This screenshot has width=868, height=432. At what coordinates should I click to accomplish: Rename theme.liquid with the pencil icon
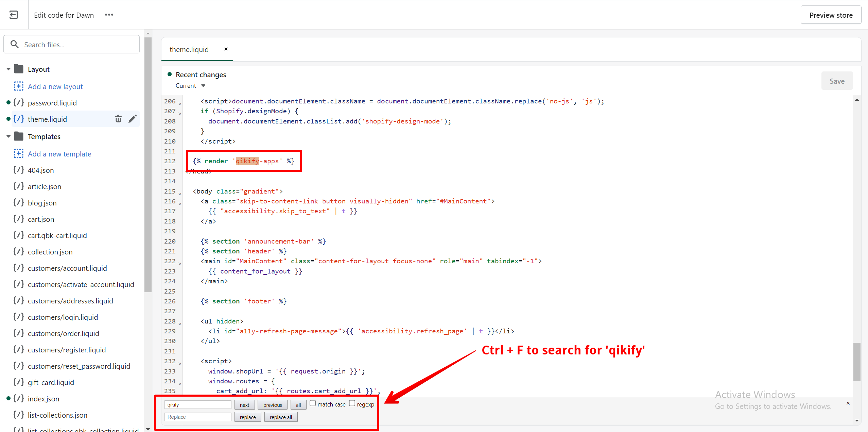133,119
